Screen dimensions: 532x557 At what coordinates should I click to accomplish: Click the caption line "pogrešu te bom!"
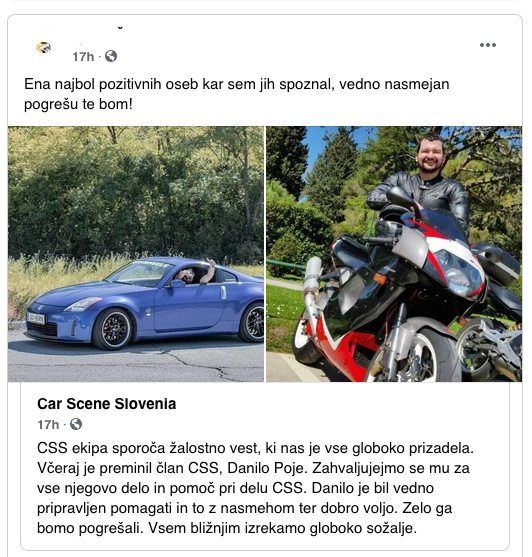pyautogui.click(x=78, y=104)
